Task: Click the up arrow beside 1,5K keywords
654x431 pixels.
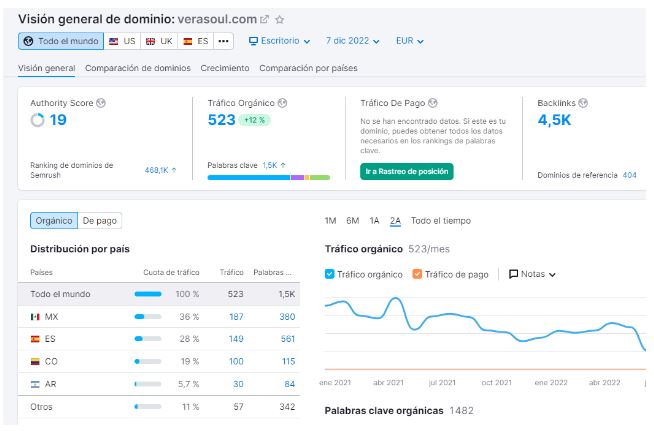Action: 283,165
